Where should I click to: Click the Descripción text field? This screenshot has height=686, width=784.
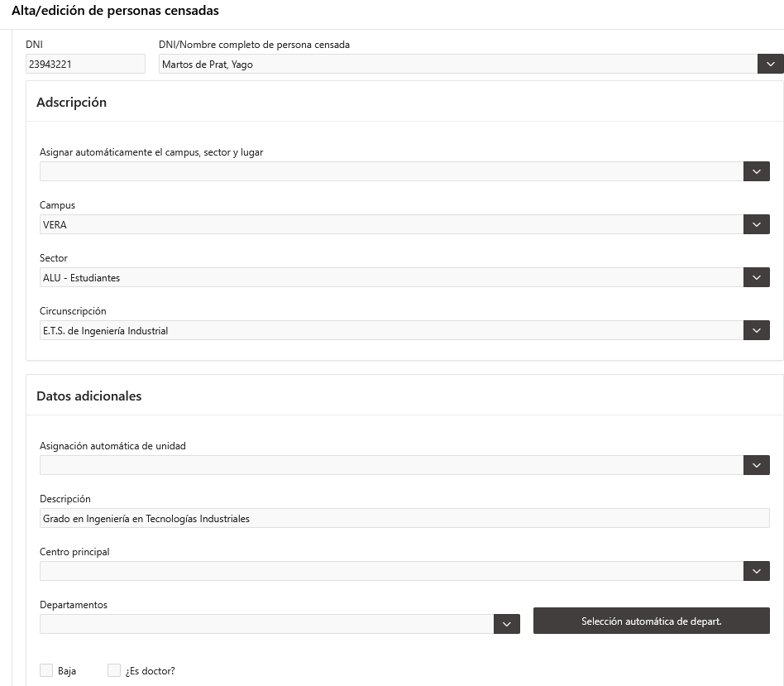[x=404, y=518]
